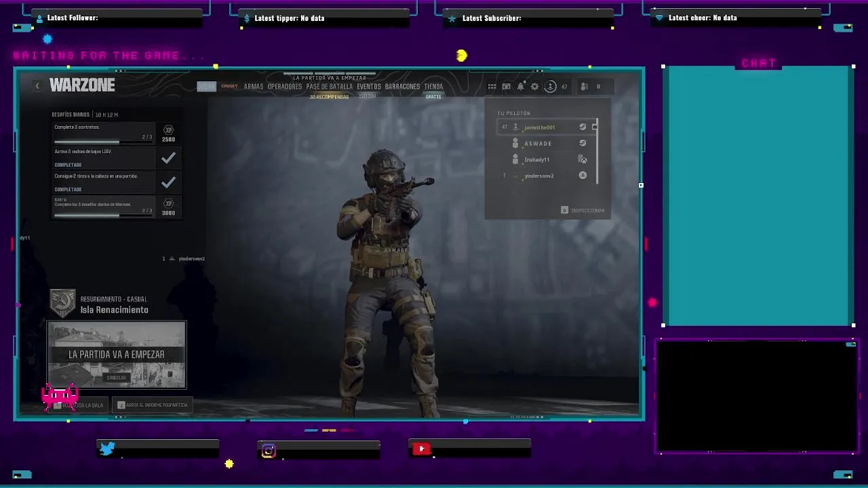The width and height of the screenshot is (868, 488).
Task: Click the CHAT panel header
Action: (x=759, y=63)
